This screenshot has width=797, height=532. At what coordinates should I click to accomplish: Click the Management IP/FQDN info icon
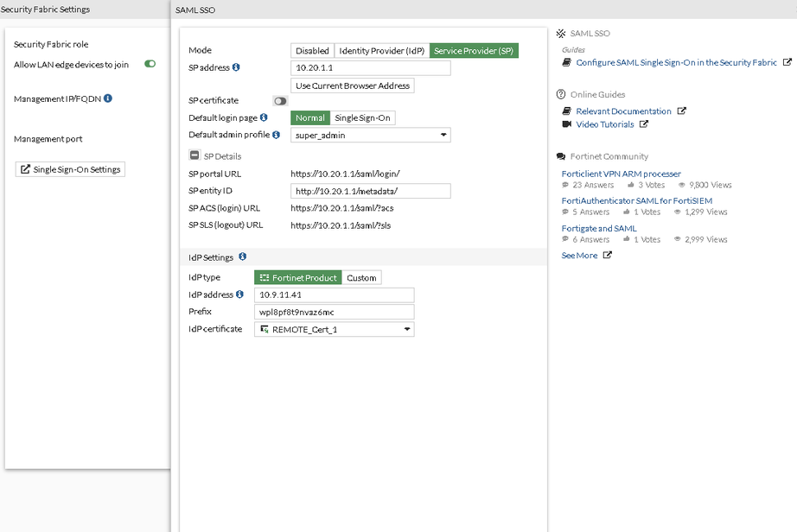(108, 98)
